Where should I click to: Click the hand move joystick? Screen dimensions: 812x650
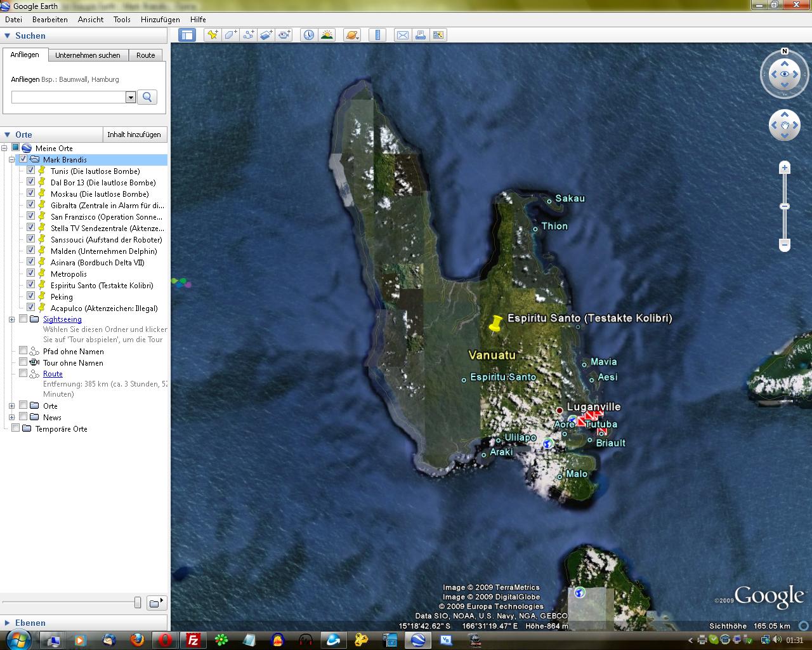tap(785, 125)
